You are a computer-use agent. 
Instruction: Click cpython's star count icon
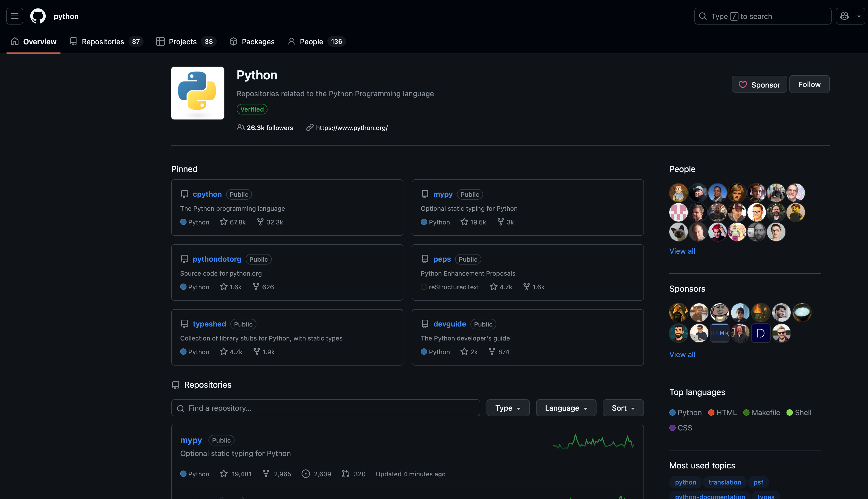click(x=224, y=222)
